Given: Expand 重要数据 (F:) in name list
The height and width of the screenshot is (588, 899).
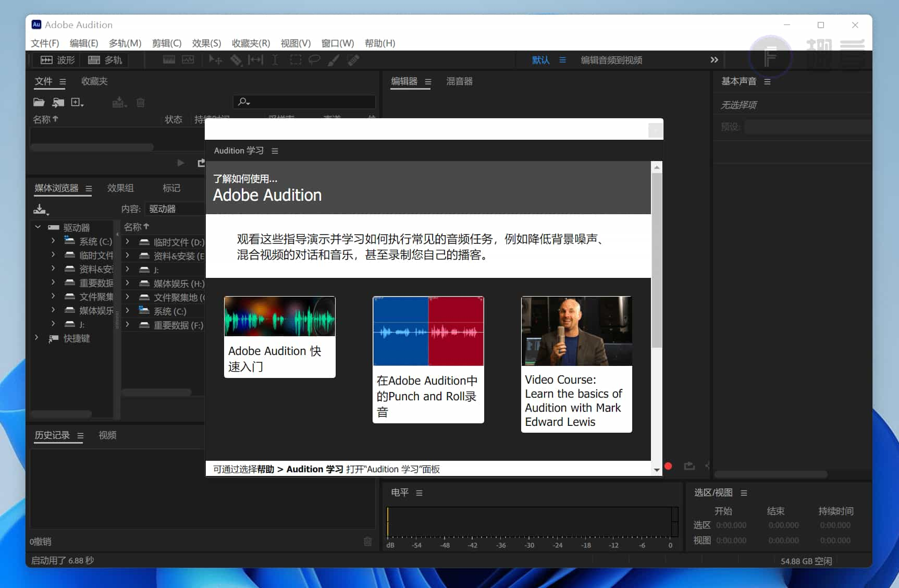Looking at the screenshot, I should (127, 325).
